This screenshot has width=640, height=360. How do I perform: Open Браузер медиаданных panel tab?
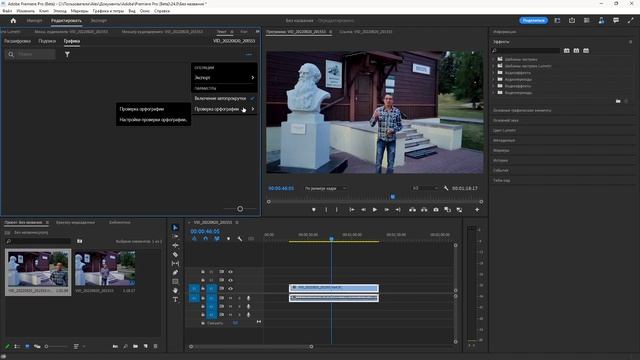pos(76,222)
